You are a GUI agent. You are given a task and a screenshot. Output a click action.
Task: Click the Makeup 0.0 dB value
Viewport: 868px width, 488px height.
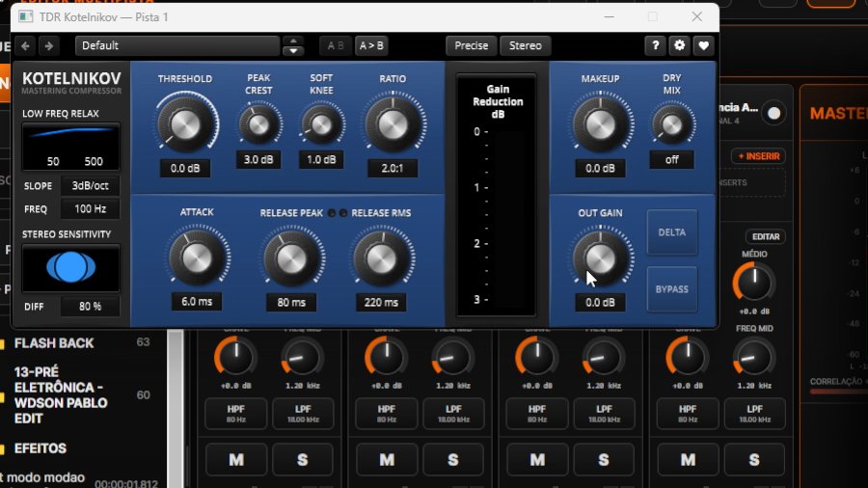(600, 168)
